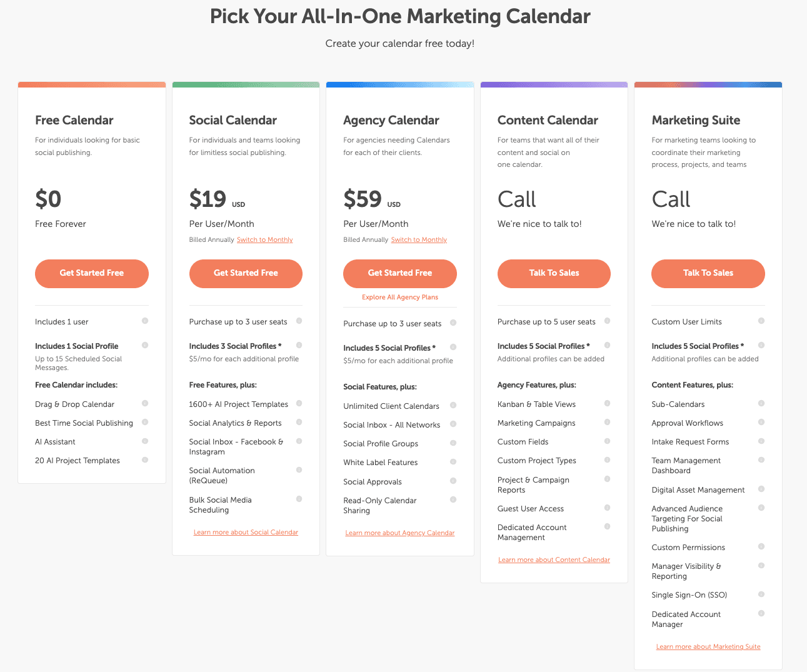Talk to sales about Content Calendar
Viewport: 807px width, 672px height.
coord(553,273)
